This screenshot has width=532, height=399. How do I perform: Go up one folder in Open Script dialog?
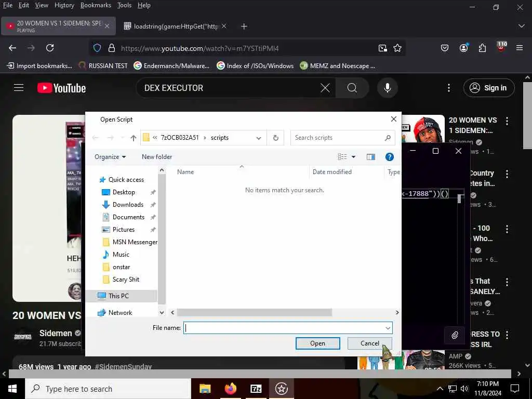(x=134, y=138)
